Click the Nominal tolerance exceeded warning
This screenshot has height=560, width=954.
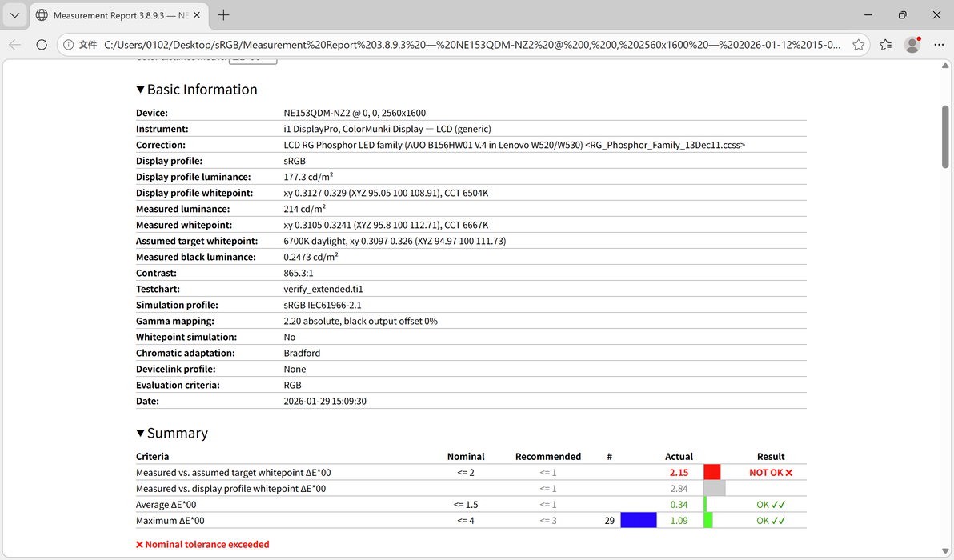[202, 544]
